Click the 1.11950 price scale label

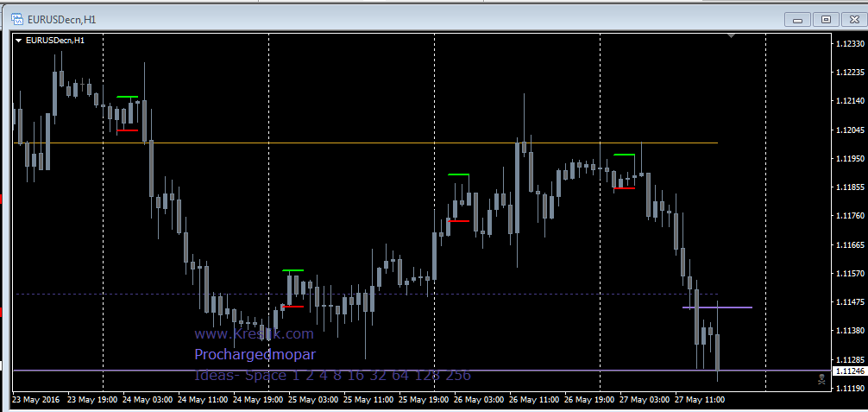pyautogui.click(x=852, y=159)
